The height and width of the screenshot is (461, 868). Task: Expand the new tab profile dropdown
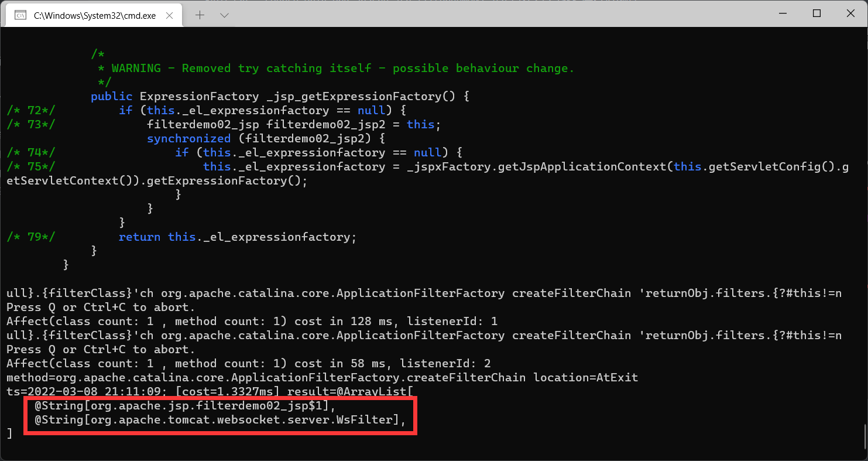[224, 15]
